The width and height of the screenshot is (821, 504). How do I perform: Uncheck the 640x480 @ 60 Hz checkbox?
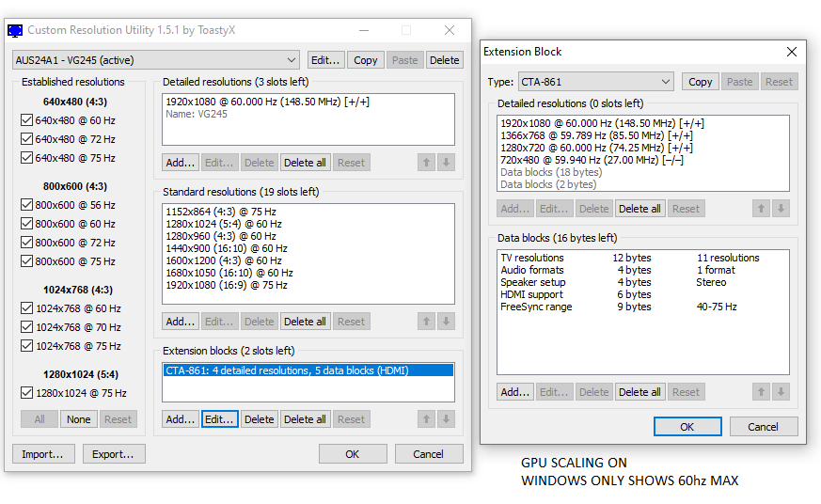(26, 120)
